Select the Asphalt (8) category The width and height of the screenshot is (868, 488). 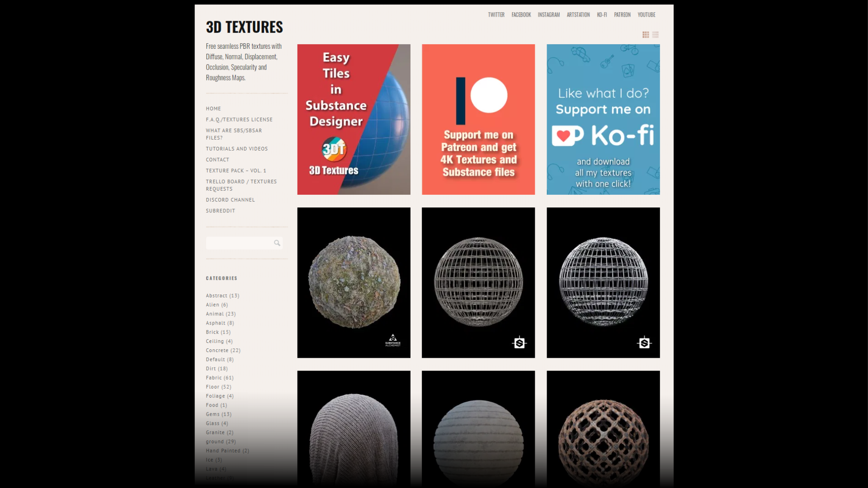[x=220, y=323]
